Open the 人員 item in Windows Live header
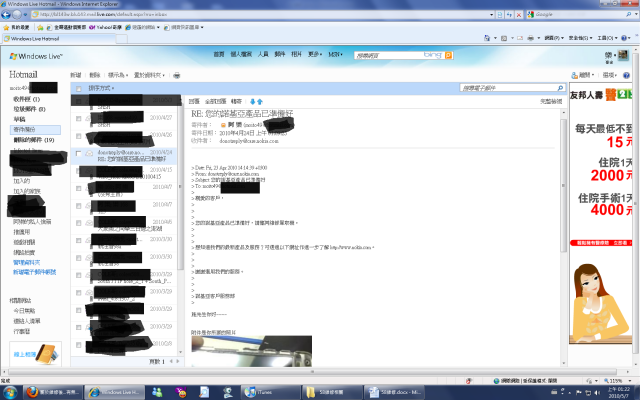 click(x=263, y=54)
